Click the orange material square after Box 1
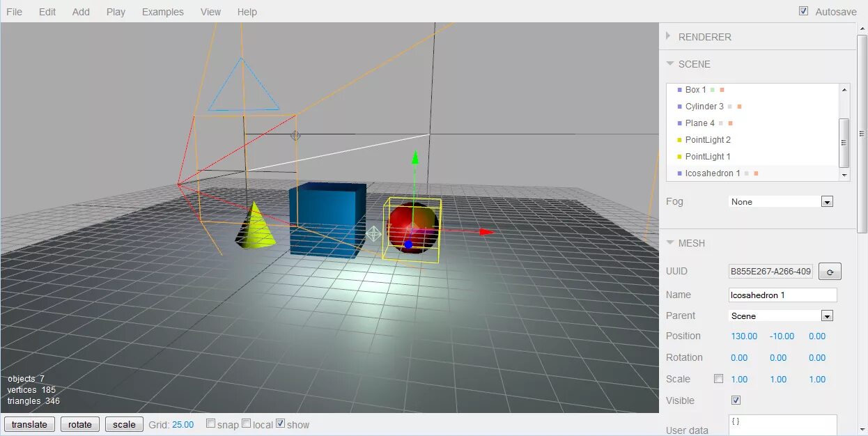Image resolution: width=868 pixels, height=436 pixels. click(x=722, y=90)
